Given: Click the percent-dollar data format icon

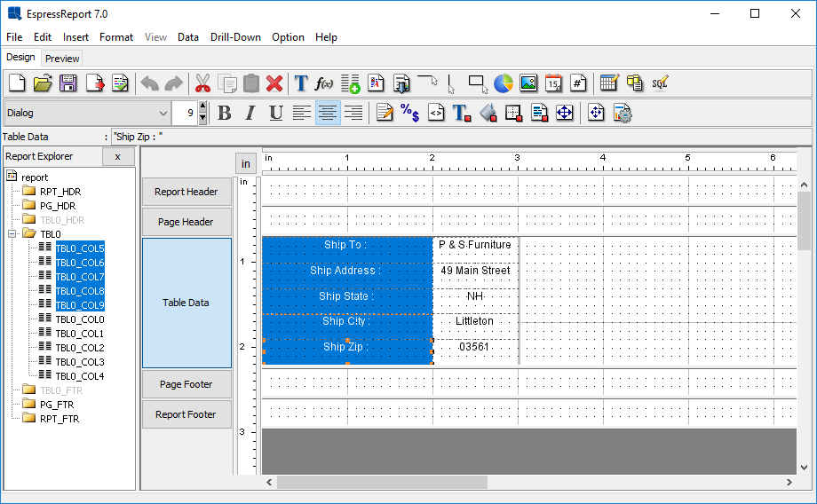Looking at the screenshot, I should tap(410, 113).
